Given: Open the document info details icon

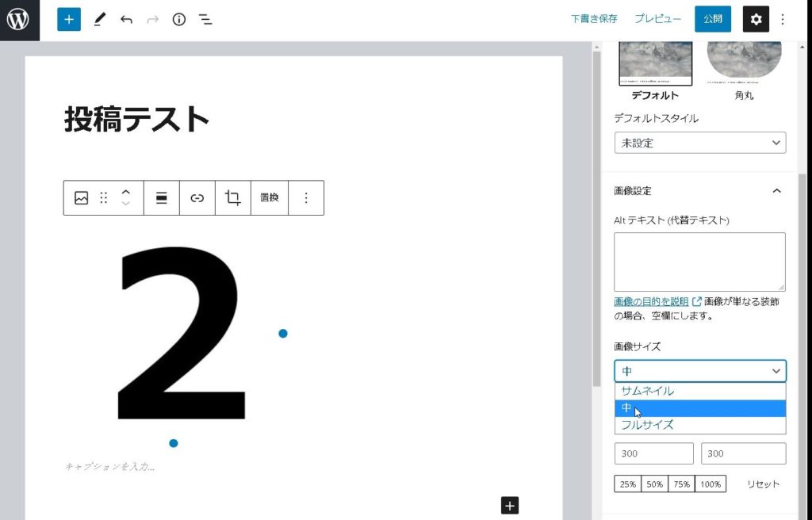Looking at the screenshot, I should click(179, 20).
